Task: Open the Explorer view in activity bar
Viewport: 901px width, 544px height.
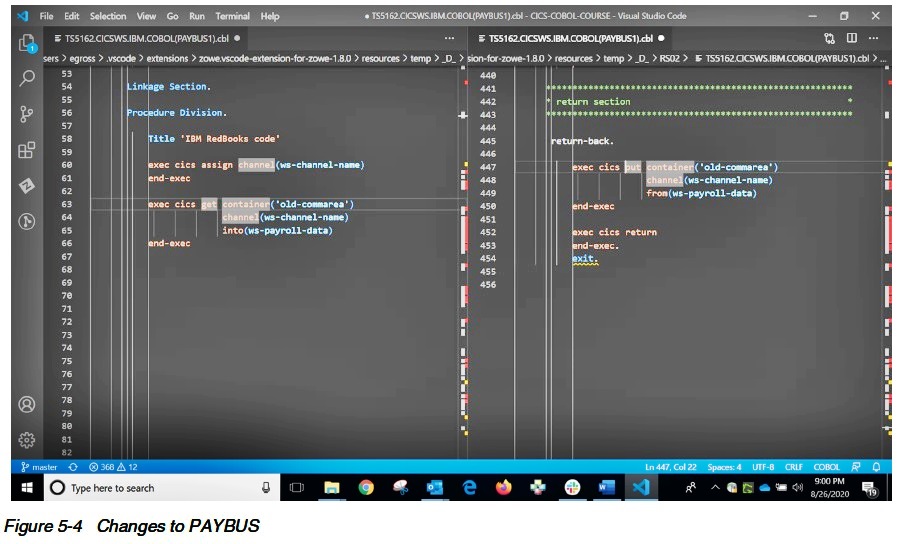Action: [27, 43]
